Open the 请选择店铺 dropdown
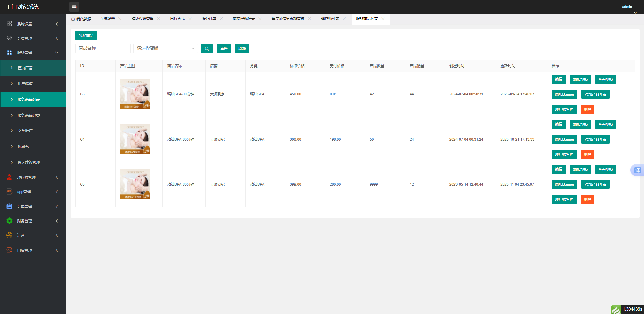This screenshot has width=644, height=314. (165, 49)
